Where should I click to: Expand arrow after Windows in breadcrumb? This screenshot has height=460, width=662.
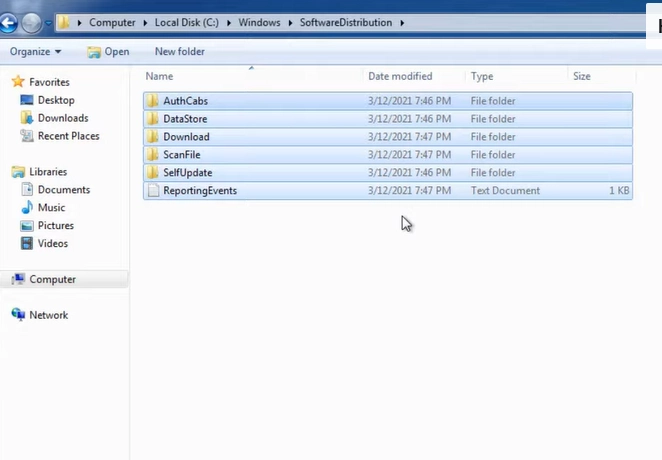[290, 23]
